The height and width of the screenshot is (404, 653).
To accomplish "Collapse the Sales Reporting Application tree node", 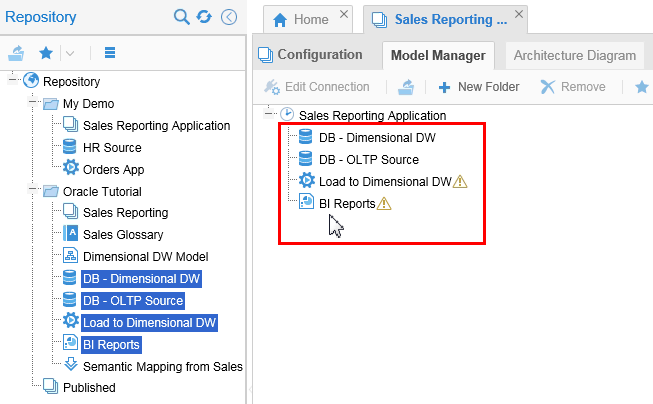I will tap(269, 115).
